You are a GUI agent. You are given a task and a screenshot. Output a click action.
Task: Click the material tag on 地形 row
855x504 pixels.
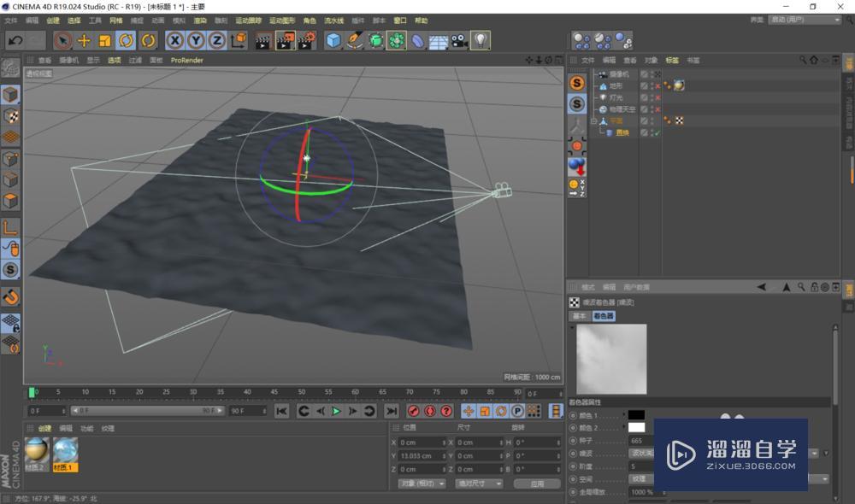point(679,85)
